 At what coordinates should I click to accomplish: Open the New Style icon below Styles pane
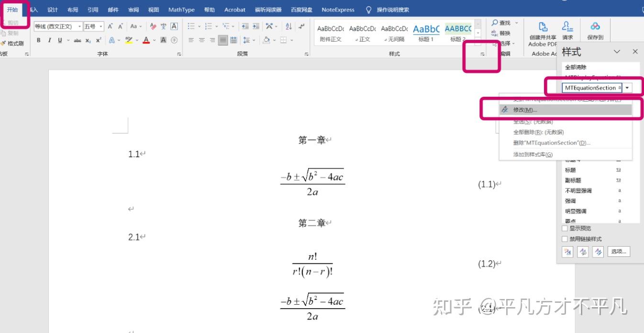coord(567,252)
